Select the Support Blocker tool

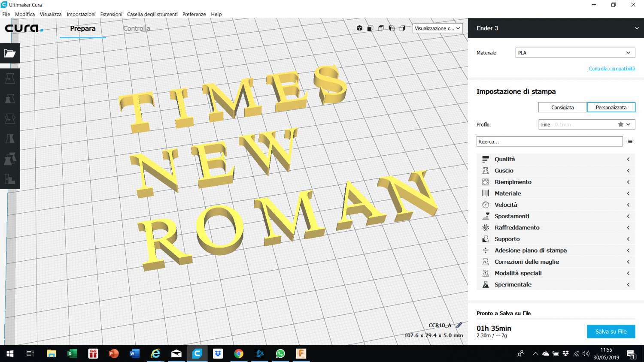10,179
